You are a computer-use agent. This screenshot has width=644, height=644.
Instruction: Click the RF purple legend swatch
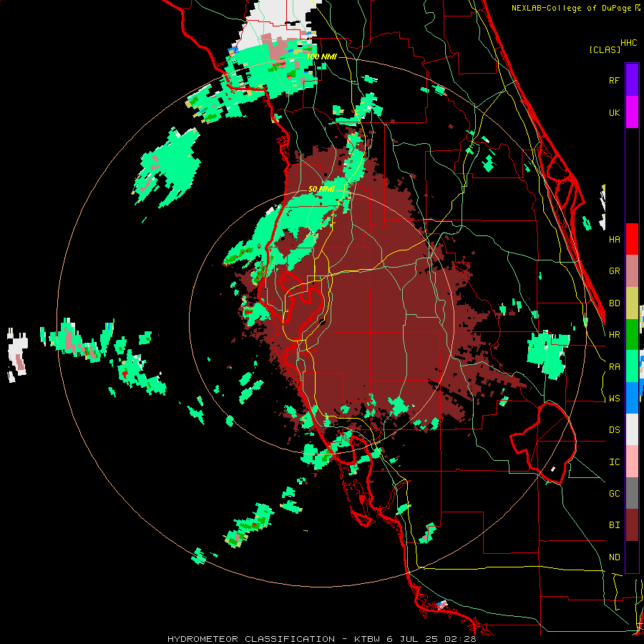point(632,80)
